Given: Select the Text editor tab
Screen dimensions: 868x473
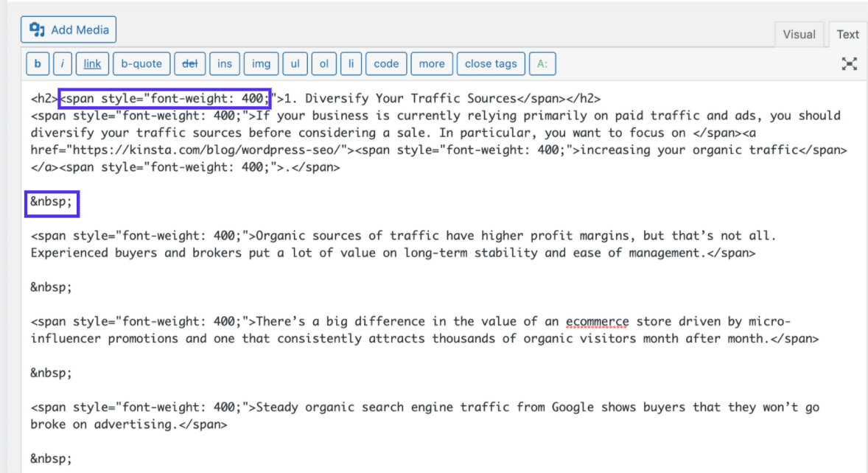Looking at the screenshot, I should pyautogui.click(x=847, y=34).
